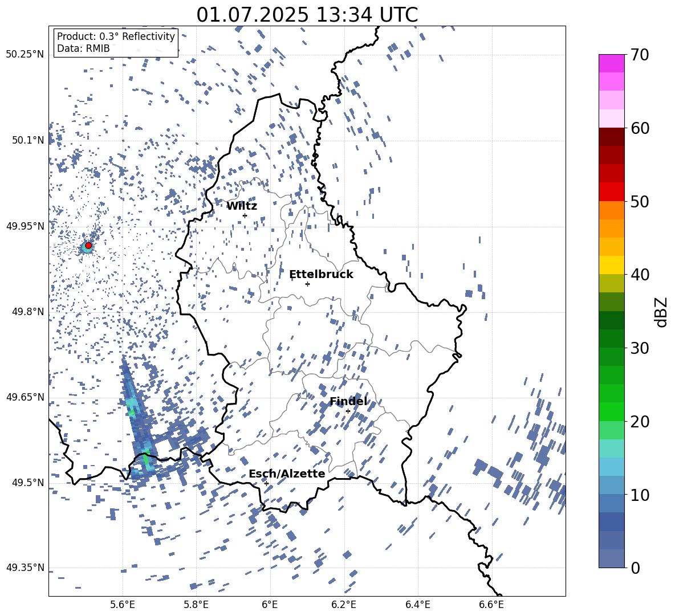Click the Ettelbruck station cross marker

(x=307, y=284)
